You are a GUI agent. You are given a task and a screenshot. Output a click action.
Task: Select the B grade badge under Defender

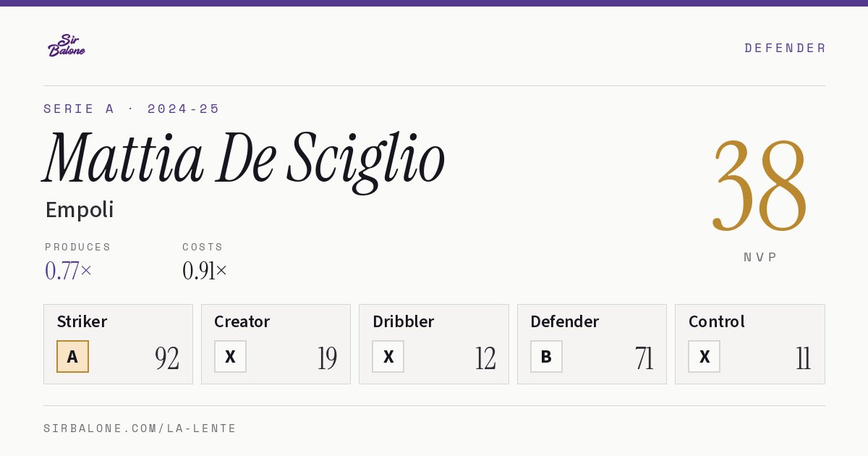point(546,357)
